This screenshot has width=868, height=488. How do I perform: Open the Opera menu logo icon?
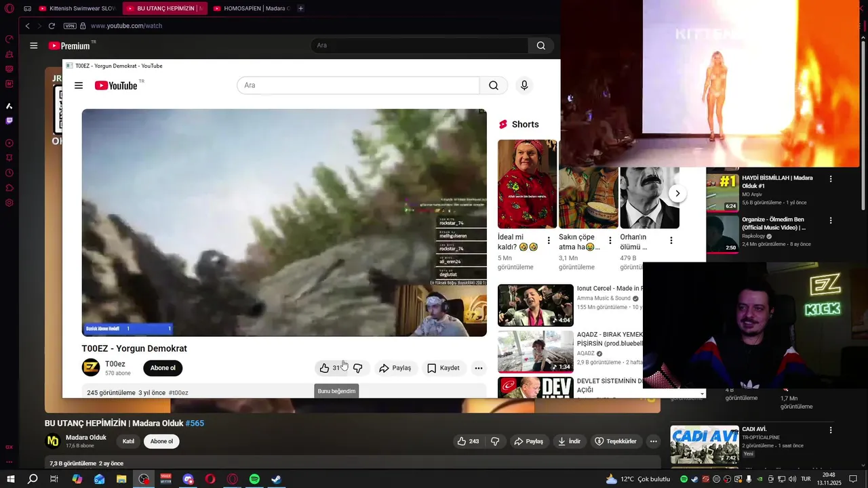click(x=9, y=8)
